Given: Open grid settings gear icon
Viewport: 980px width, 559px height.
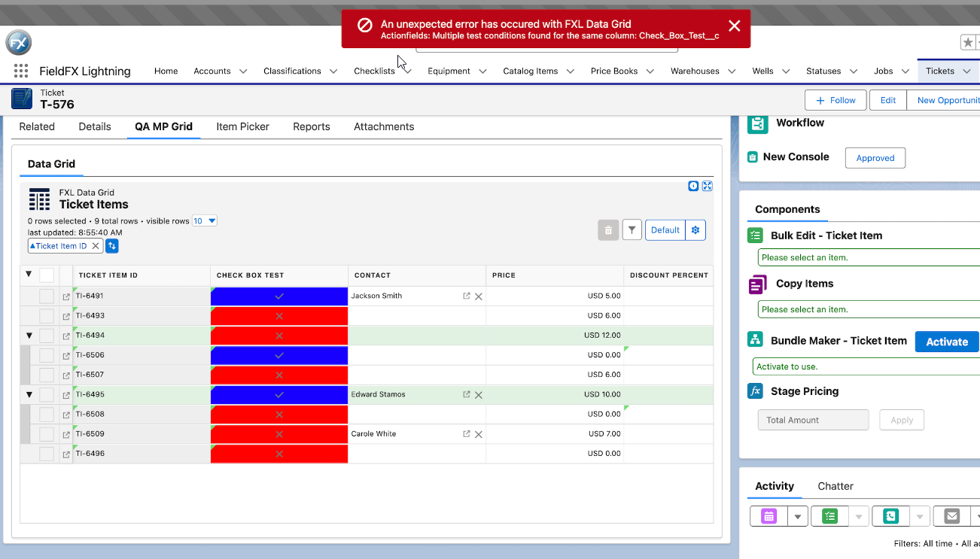Looking at the screenshot, I should (x=695, y=230).
